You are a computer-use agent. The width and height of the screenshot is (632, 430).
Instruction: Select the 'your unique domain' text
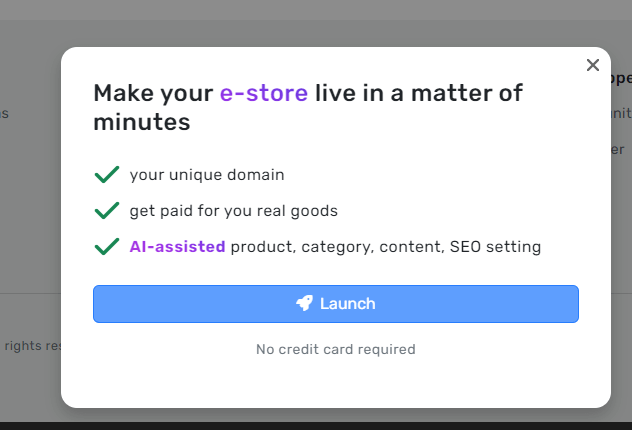coord(207,175)
